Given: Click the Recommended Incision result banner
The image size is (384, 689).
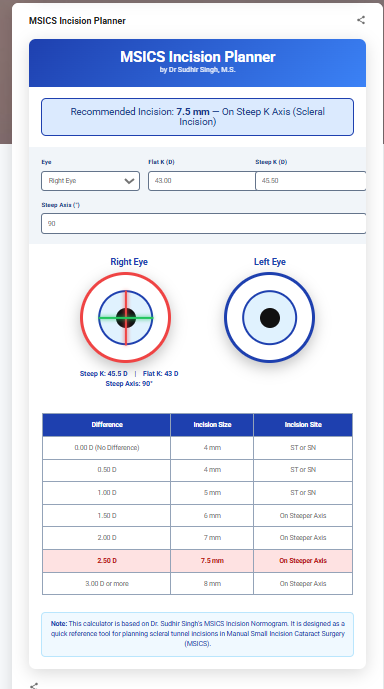Looking at the screenshot, I should [x=197, y=117].
